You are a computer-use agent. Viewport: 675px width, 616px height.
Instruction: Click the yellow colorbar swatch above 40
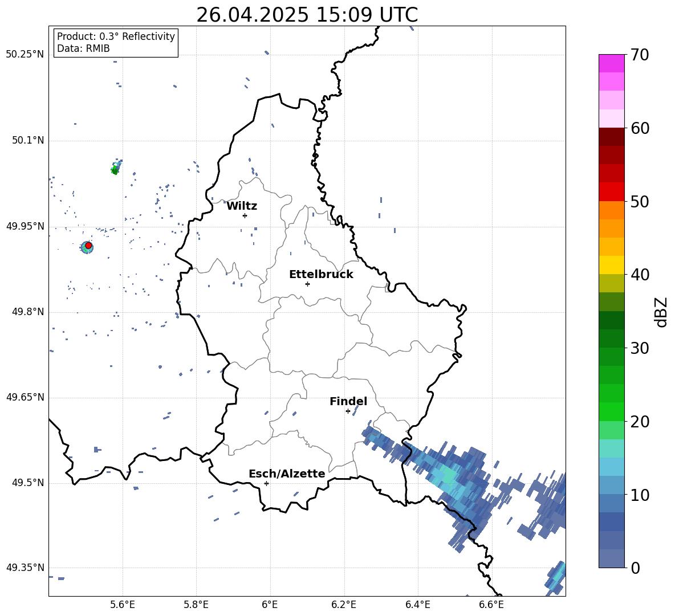click(x=612, y=265)
